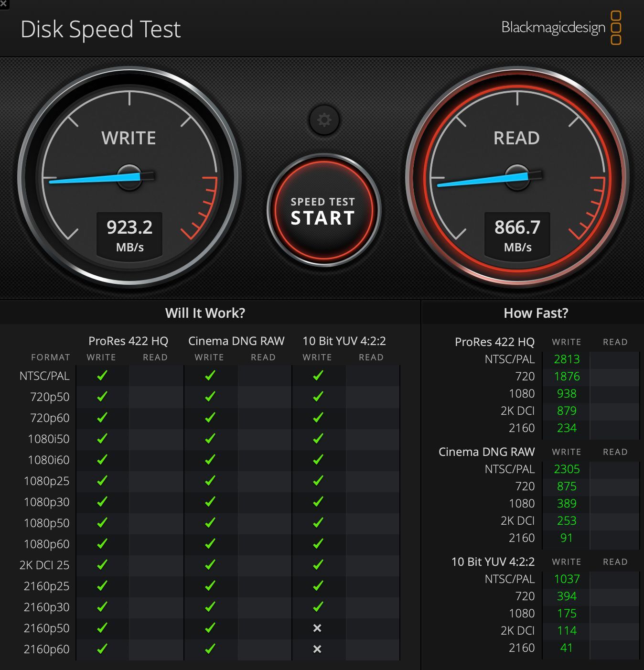The width and height of the screenshot is (644, 670).
Task: Select the Will It Work panel header
Action: pyautogui.click(x=206, y=313)
